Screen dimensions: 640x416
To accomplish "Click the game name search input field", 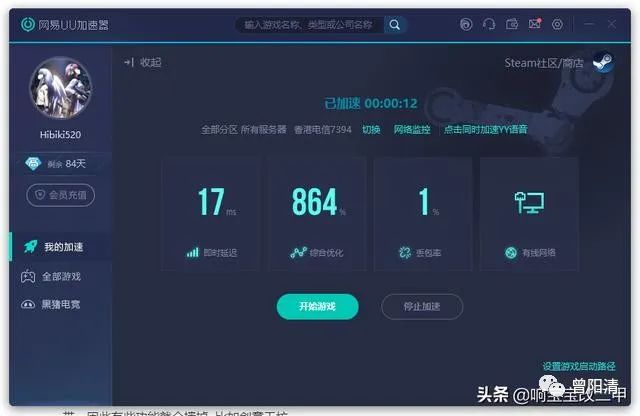I will coord(310,25).
